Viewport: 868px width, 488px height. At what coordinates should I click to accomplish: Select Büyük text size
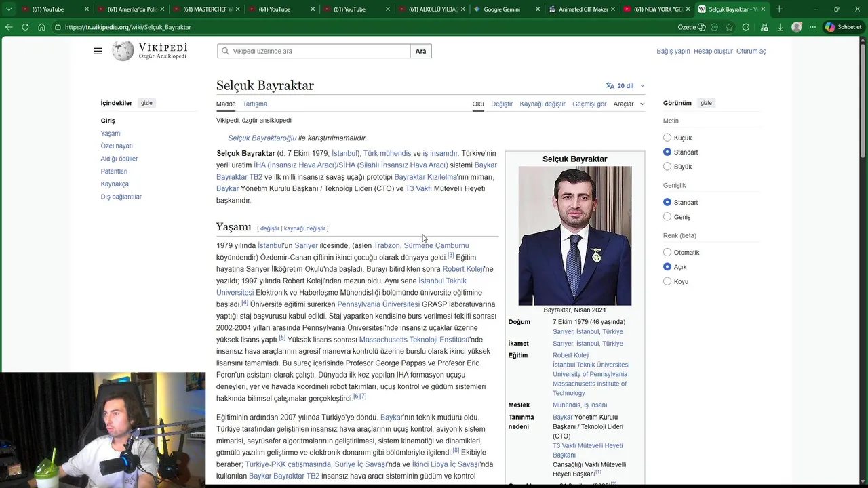pos(667,167)
